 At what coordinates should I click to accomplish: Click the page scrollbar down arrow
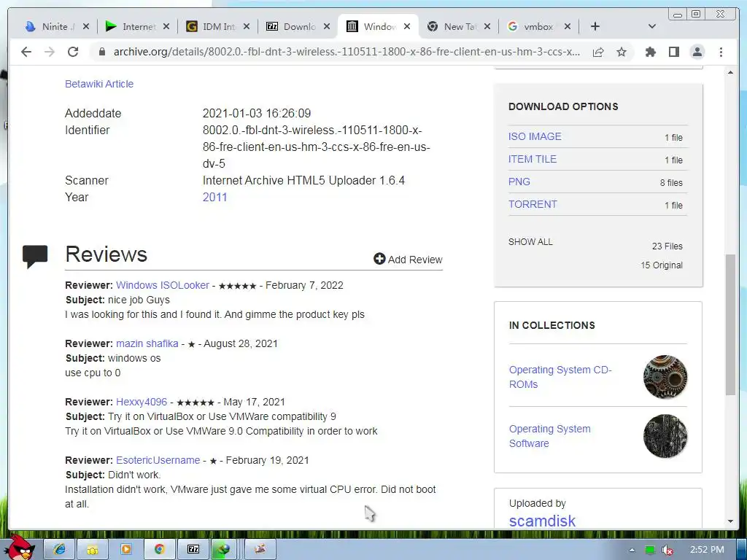coord(730,521)
